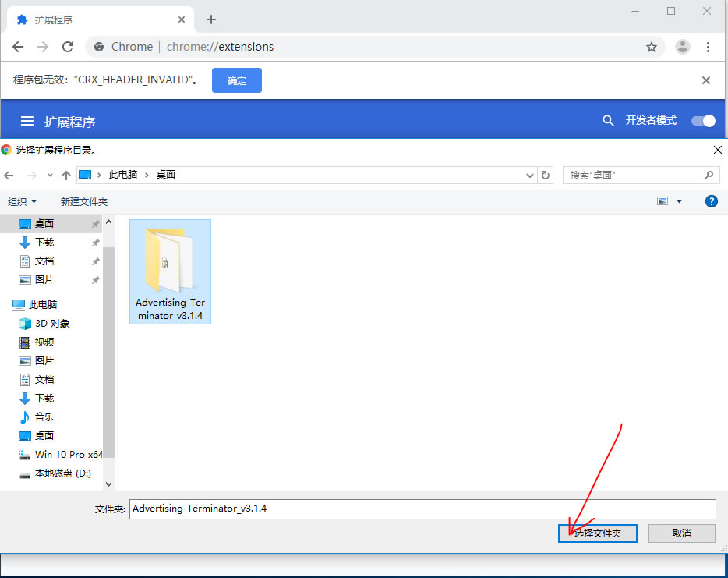Open recent locations dropdown in dialog
728x578 pixels.
[50, 176]
